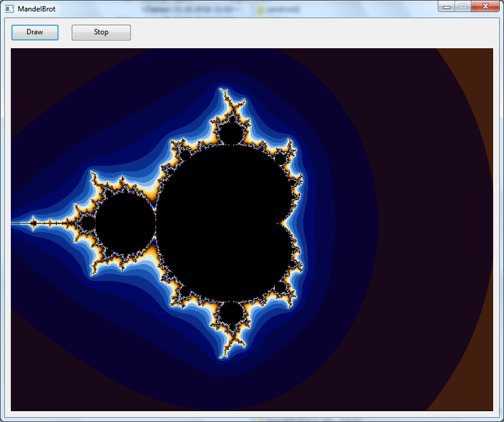Click the large circular bulb left of the cardioid
Viewport: 504px width, 422px height.
click(125, 223)
